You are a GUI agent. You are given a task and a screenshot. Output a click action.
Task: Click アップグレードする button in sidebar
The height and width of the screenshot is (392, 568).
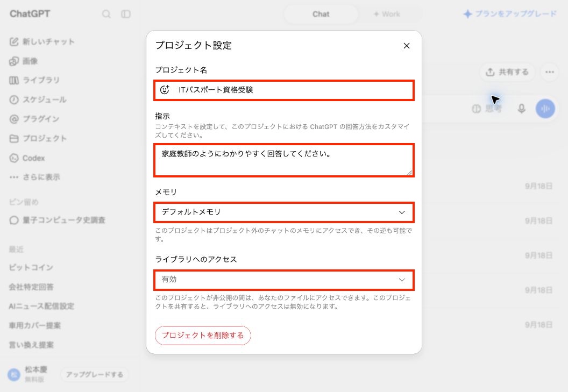(x=95, y=375)
